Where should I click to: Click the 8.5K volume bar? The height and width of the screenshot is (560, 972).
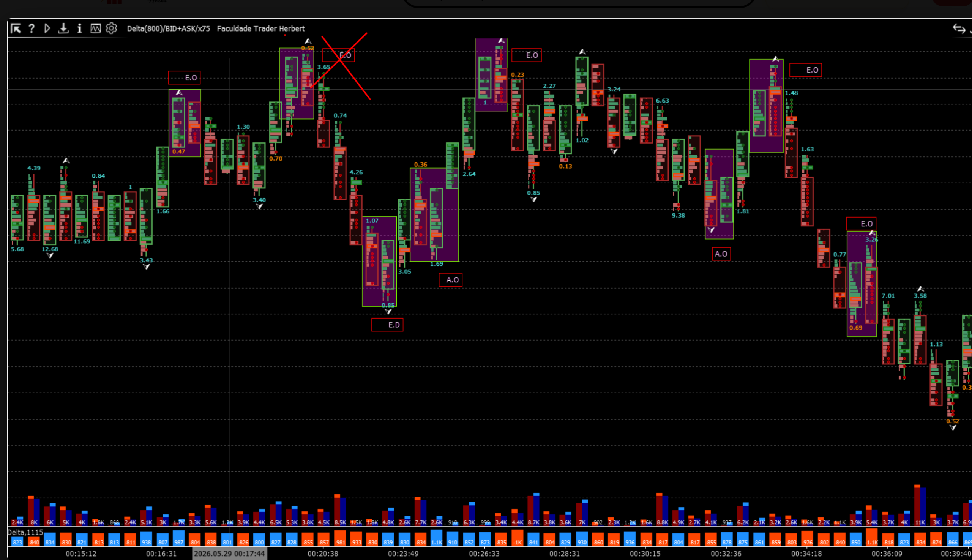point(340,510)
